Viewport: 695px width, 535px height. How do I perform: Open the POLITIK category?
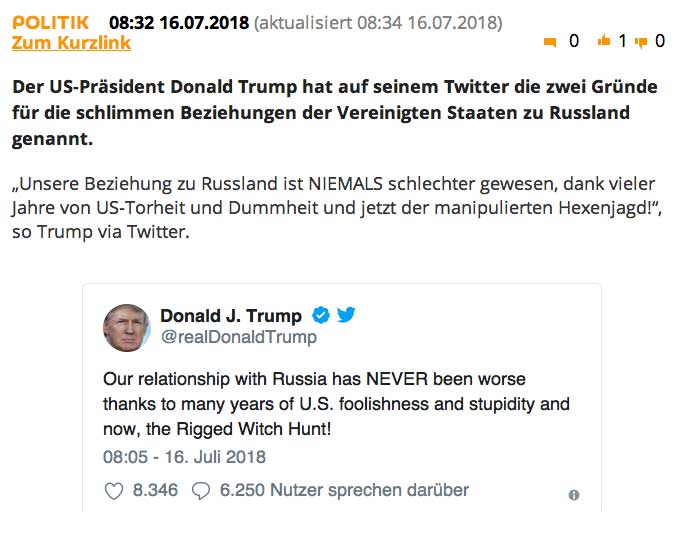point(50,22)
